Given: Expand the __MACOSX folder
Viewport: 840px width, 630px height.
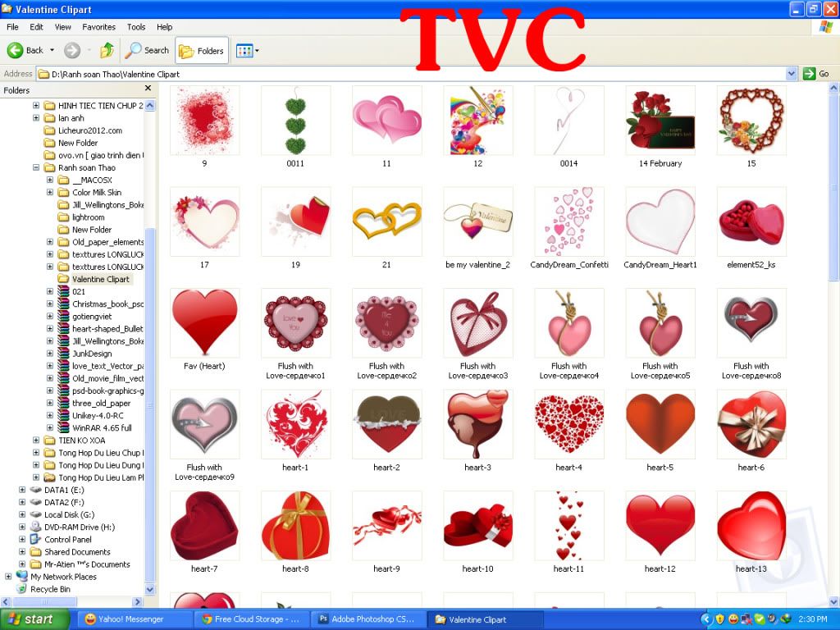Looking at the screenshot, I should (50, 180).
